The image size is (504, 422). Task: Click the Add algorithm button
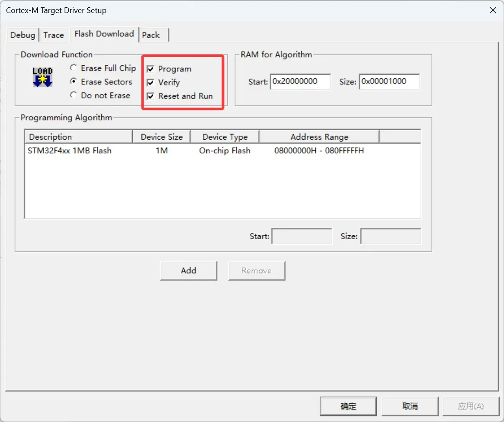(188, 271)
